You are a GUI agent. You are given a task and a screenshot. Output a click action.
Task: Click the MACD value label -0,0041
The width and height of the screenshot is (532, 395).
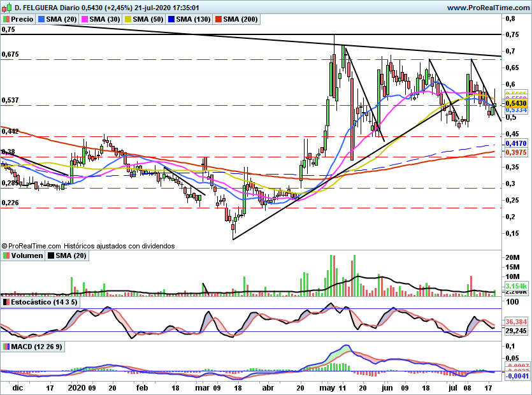[x=516, y=376]
